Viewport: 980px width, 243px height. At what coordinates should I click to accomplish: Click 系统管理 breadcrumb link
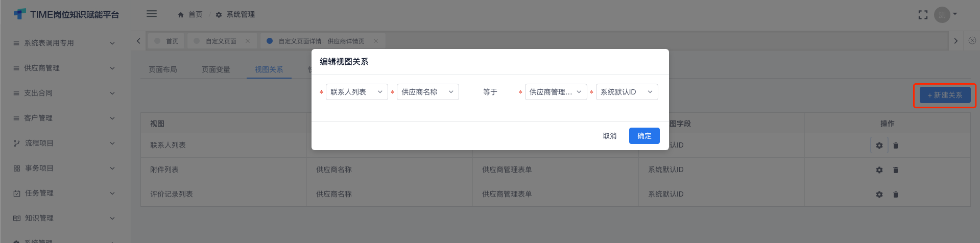pyautogui.click(x=241, y=14)
